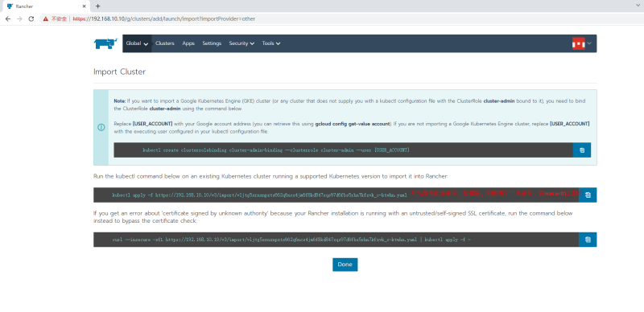Click the Rancher tab favicon
The image size is (644, 312).
pyautogui.click(x=10, y=6)
